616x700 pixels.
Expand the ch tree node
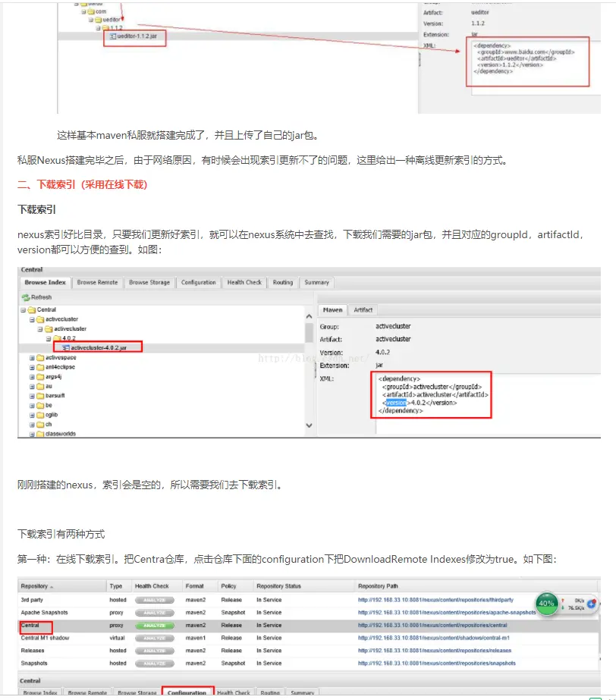point(32,425)
